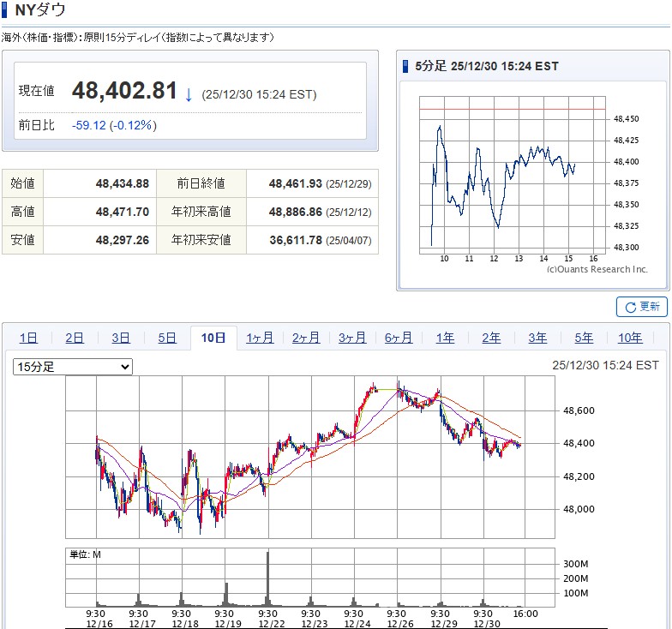Screen dimensions: 672x629
Task: Switch to the 1日 chart tab
Action: 28,338
